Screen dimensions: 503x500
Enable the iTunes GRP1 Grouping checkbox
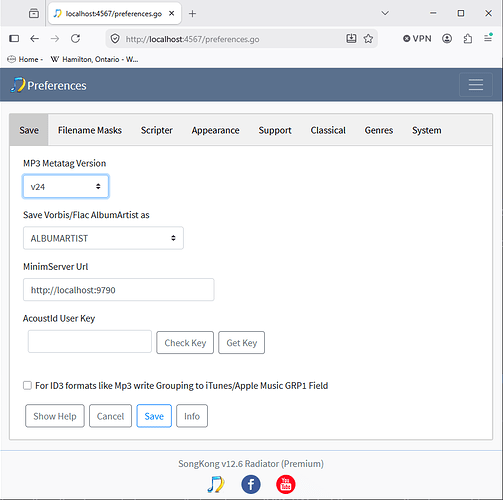point(27,386)
